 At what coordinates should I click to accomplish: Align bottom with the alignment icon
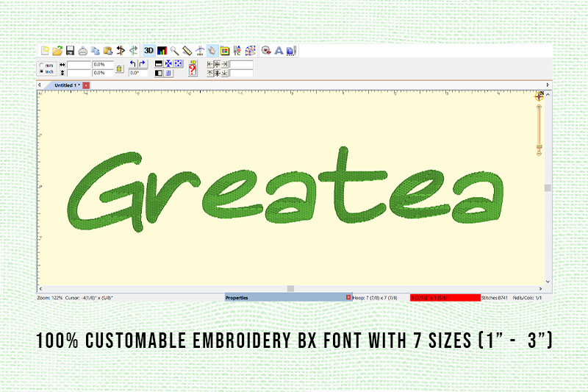[x=224, y=73]
